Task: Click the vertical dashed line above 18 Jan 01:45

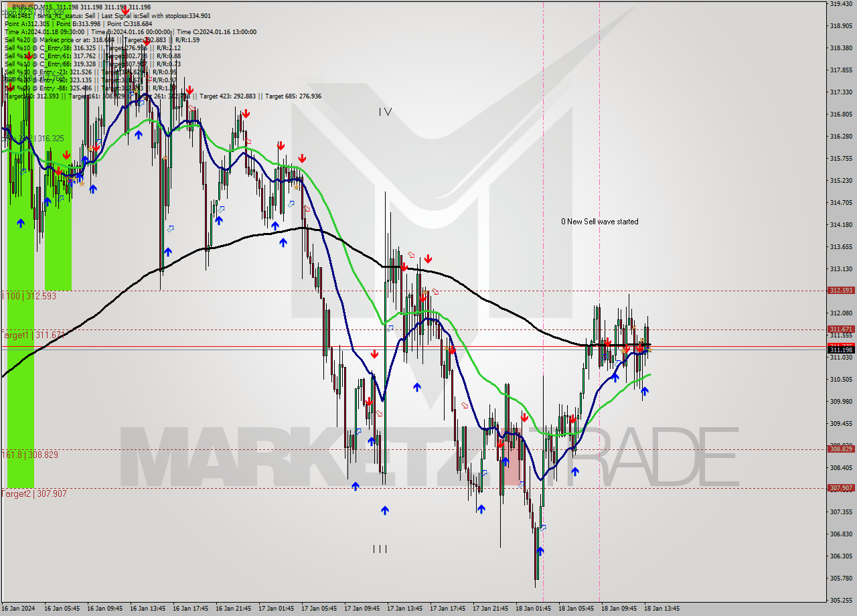Action: [543, 301]
